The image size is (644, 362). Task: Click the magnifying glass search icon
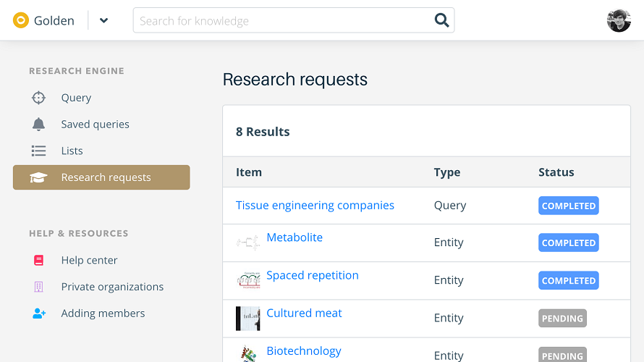[x=441, y=20]
